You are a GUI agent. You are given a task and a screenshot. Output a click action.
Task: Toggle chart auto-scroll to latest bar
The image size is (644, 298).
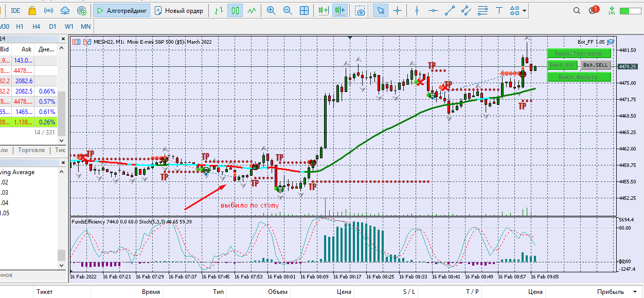coord(323,10)
